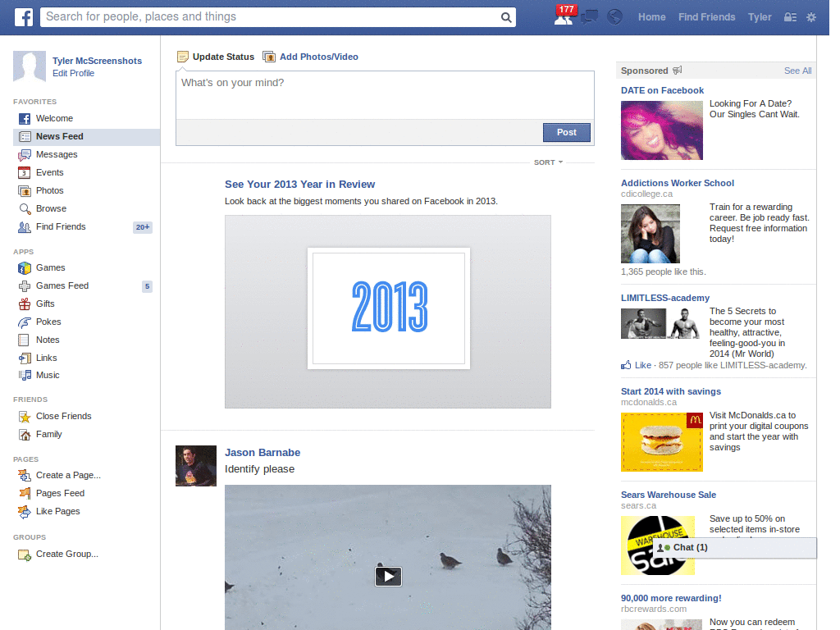Open Find Friends in top bar
840x630 pixels.
tap(706, 17)
